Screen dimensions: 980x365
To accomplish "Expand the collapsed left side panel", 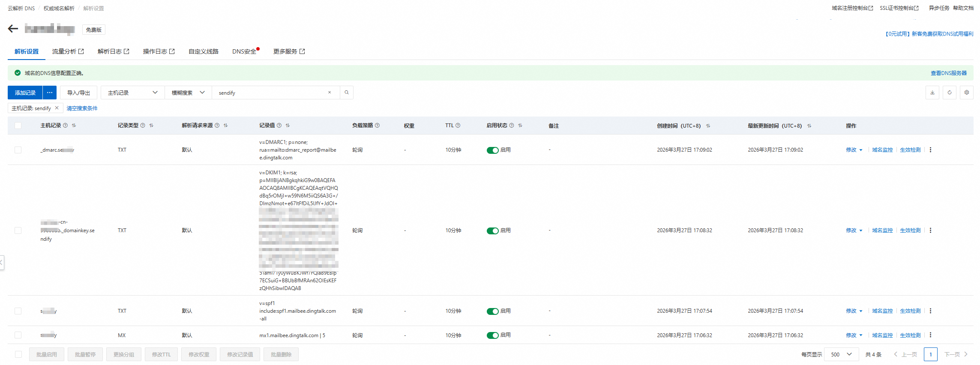I will [x=2, y=262].
